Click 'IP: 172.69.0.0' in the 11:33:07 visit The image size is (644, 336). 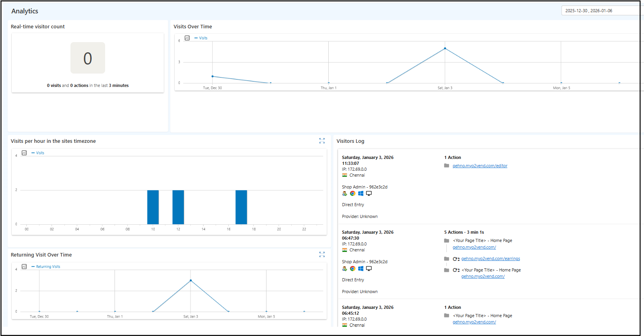[x=354, y=170]
